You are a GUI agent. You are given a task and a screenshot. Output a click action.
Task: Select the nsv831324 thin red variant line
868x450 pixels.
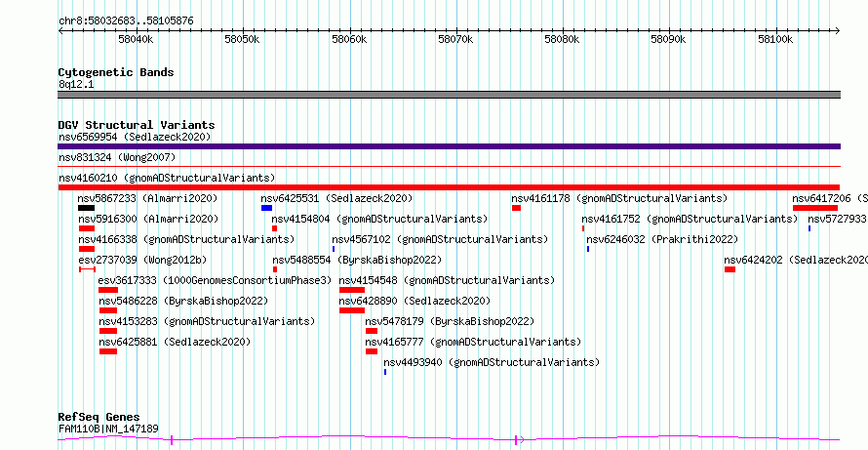pyautogui.click(x=449, y=166)
